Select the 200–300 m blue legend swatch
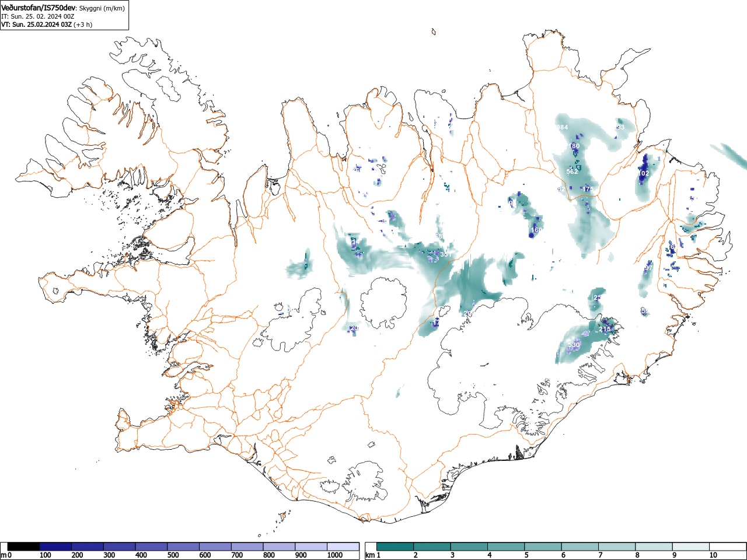 (88, 547)
